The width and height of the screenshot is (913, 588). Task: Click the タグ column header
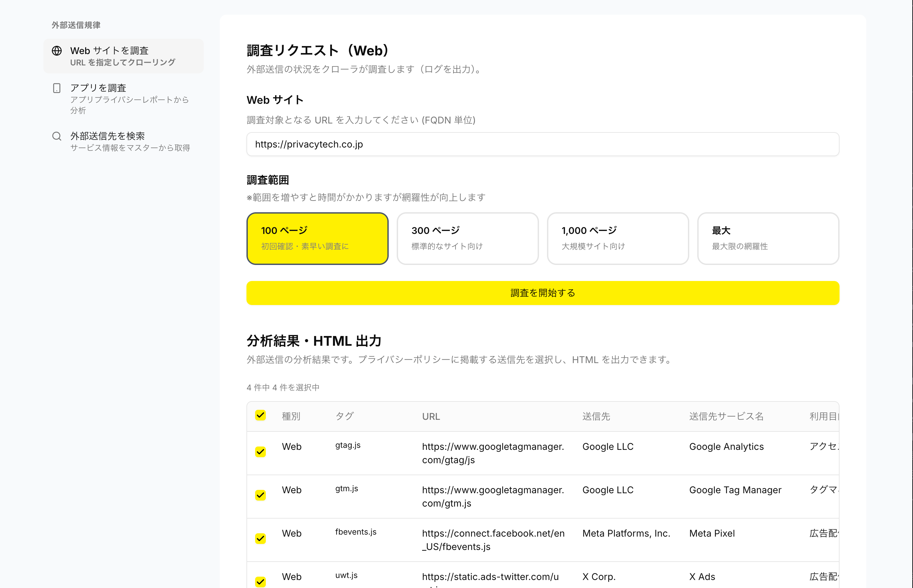(345, 416)
